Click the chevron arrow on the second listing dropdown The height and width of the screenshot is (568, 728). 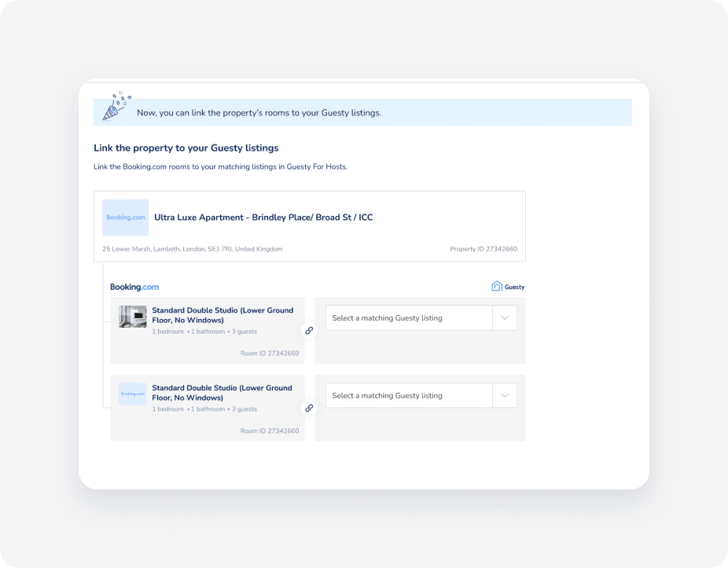[505, 395]
